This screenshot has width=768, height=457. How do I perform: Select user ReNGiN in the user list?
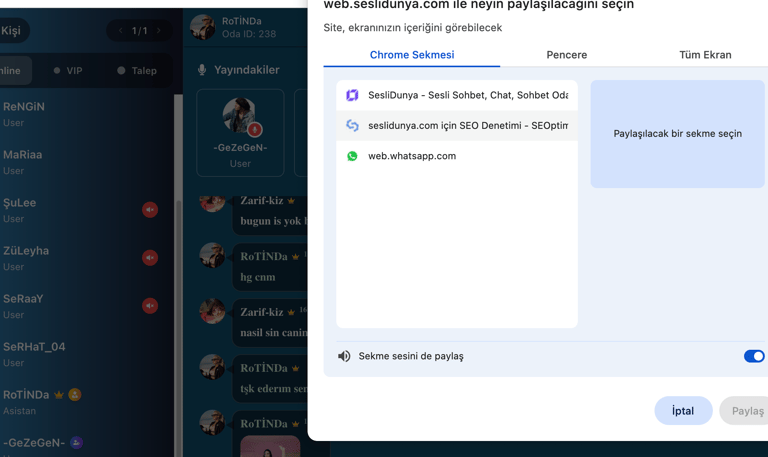(x=86, y=114)
